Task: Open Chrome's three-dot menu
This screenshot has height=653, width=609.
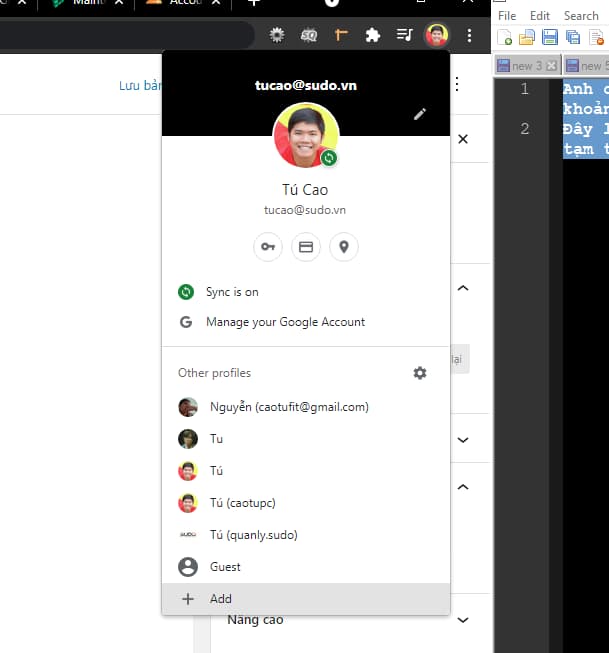Action: coord(469,35)
